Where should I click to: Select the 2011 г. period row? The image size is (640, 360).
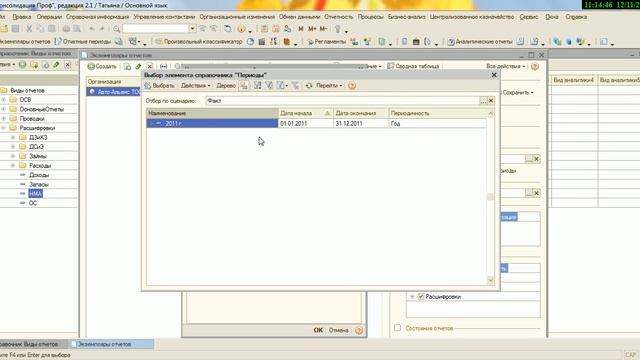click(x=316, y=123)
